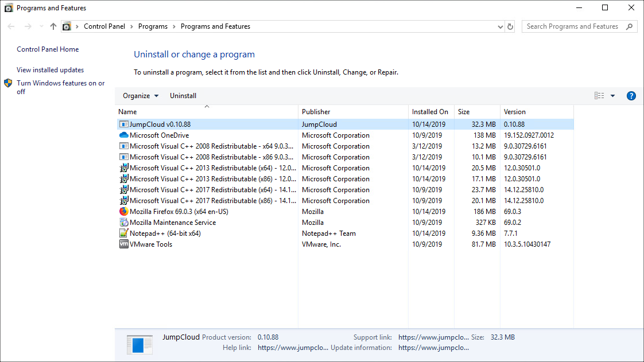Click the refresh icon in the address bar
The width and height of the screenshot is (644, 362).
pos(510,26)
